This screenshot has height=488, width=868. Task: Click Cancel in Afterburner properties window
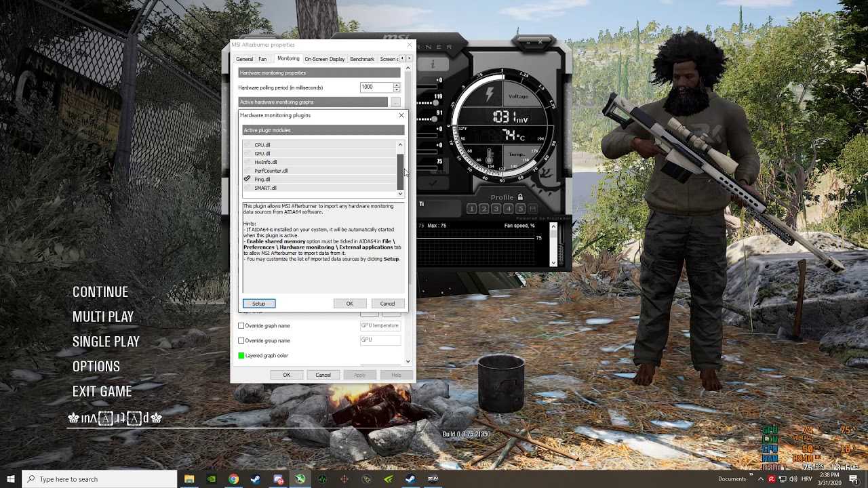pyautogui.click(x=323, y=375)
